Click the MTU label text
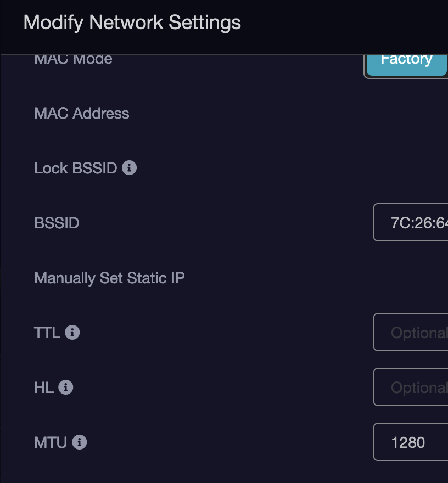Screen dimensions: 448x483 click(51, 442)
